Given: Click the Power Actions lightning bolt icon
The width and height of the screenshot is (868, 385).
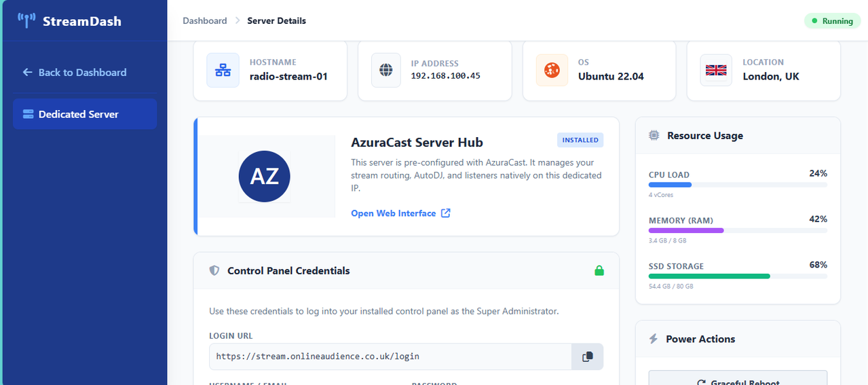Looking at the screenshot, I should point(654,339).
